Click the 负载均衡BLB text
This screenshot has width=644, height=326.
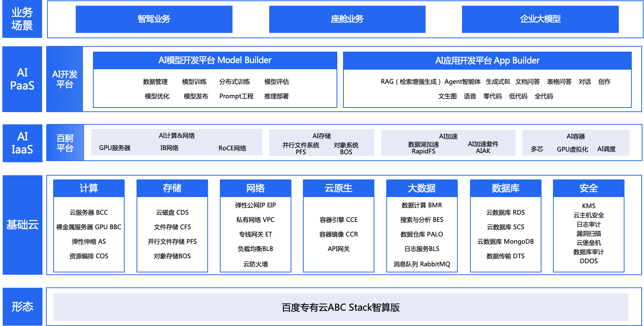tap(255, 249)
